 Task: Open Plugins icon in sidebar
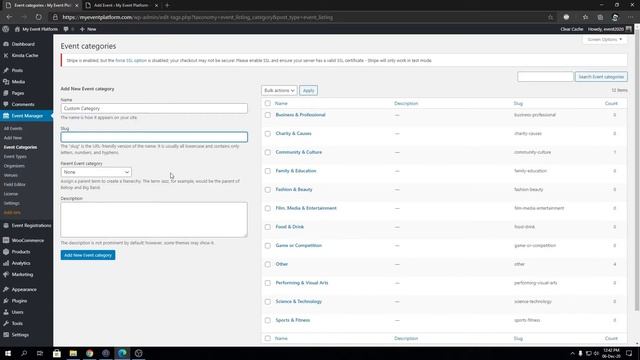(x=6, y=301)
